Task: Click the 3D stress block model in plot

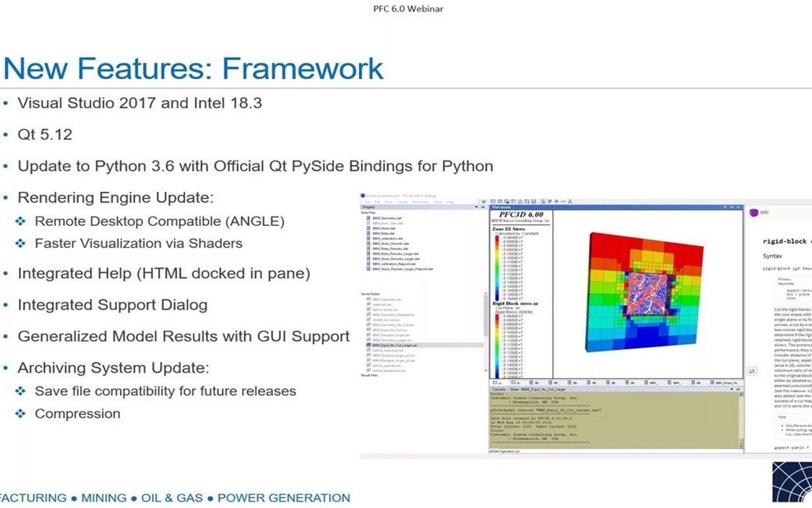Action: point(644,292)
